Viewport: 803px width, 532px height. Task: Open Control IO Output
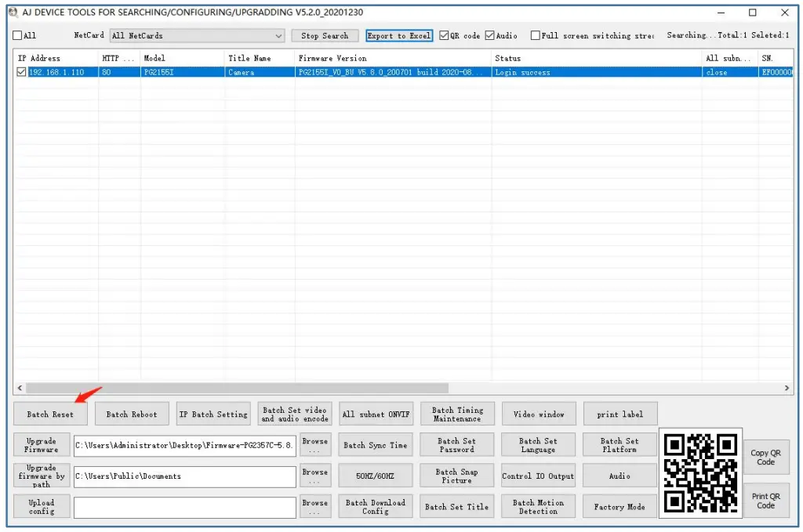[x=538, y=476]
